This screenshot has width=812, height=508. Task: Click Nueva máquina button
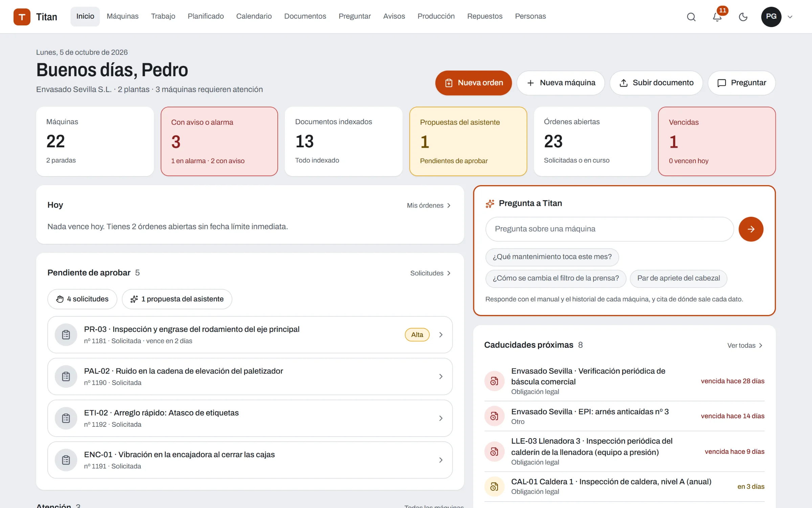click(x=561, y=83)
